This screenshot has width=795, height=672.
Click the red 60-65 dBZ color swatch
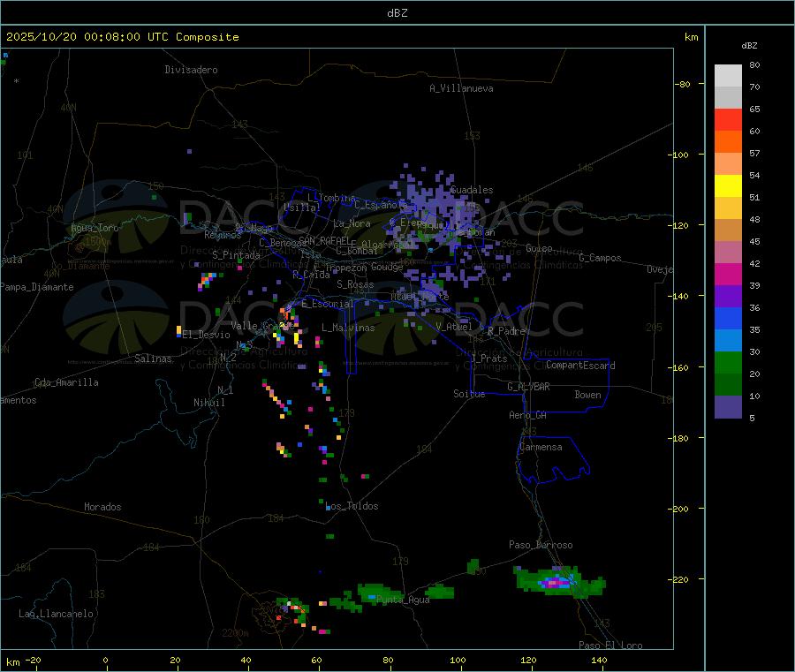pos(728,119)
